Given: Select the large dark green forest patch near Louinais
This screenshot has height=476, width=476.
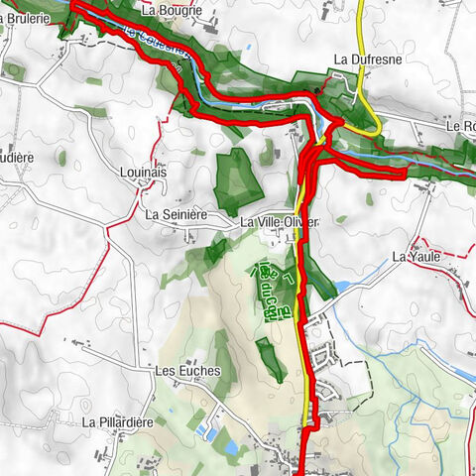Looking at the screenshot, I should click(237, 180).
